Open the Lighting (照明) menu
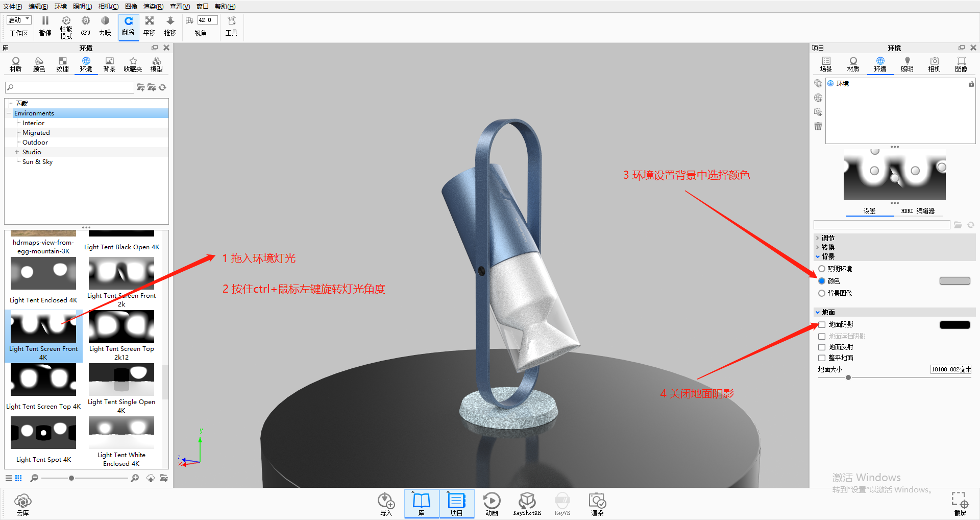The width and height of the screenshot is (980, 520). tap(83, 7)
